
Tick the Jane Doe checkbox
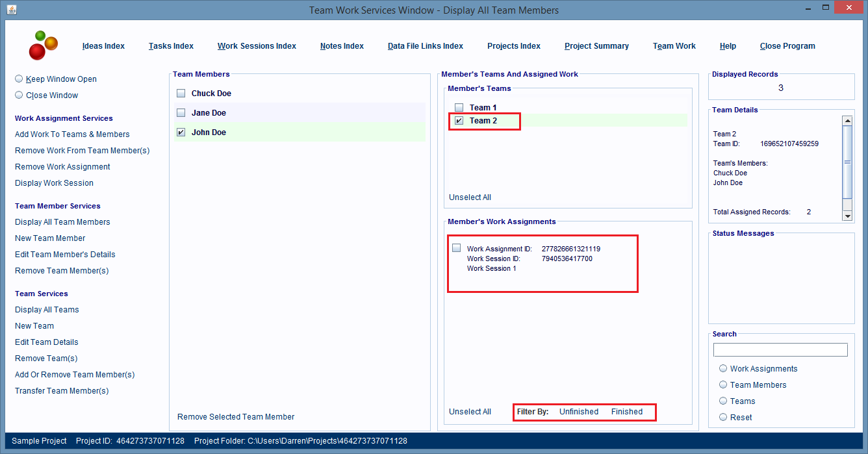(181, 113)
